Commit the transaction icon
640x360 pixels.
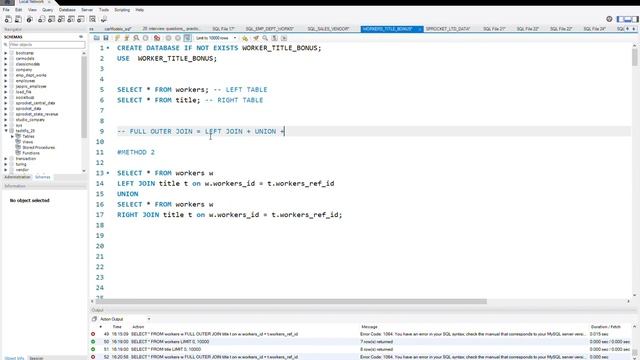[168, 38]
